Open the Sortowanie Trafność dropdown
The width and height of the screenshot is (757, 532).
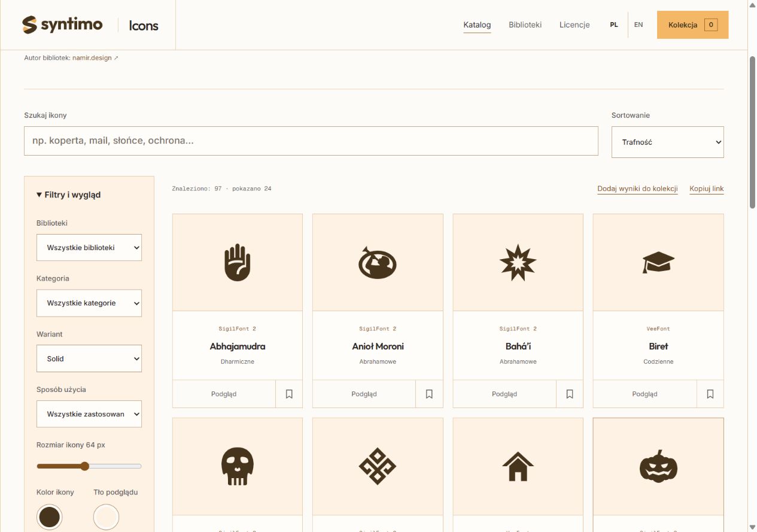667,142
